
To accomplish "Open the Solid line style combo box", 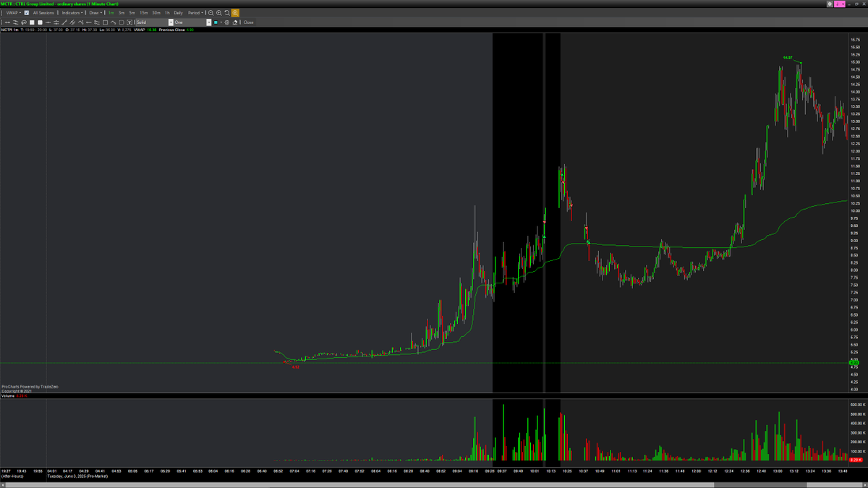I will (x=154, y=22).
